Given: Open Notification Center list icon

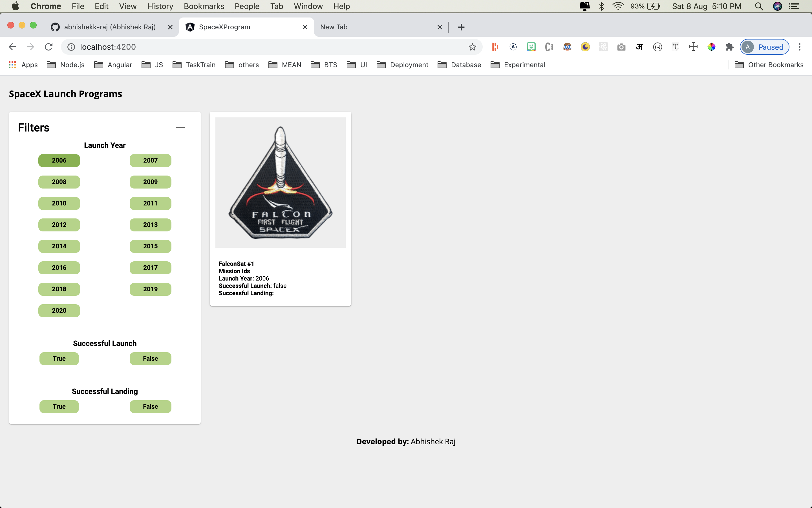Looking at the screenshot, I should tap(794, 6).
